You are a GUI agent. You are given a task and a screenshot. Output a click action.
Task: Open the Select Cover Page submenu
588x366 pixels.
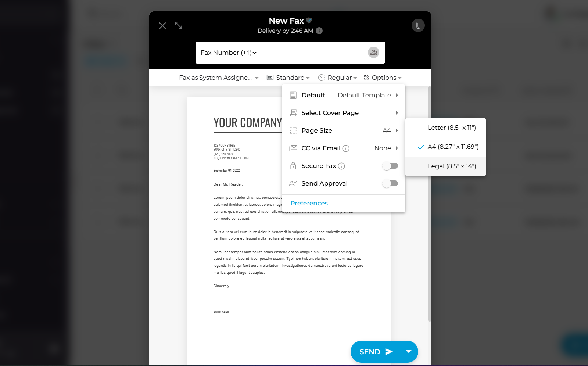point(344,113)
